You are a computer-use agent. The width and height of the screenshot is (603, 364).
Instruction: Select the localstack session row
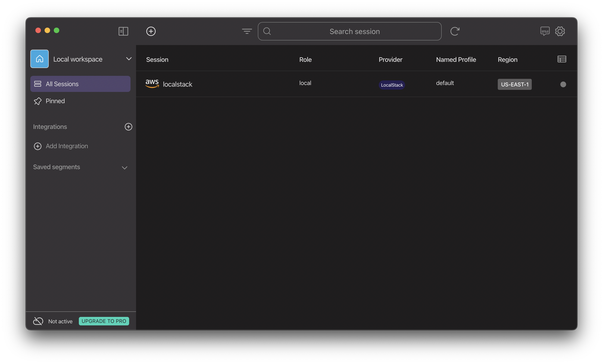pos(220,84)
